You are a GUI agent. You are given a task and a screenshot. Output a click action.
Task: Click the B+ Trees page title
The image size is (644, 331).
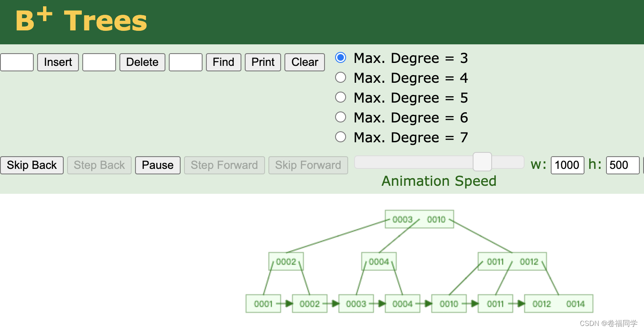point(81,20)
